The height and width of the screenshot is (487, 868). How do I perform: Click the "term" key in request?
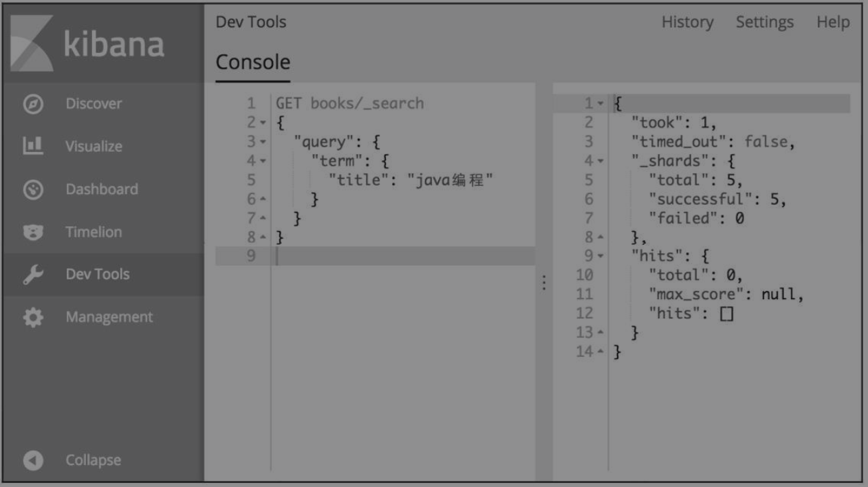(336, 162)
